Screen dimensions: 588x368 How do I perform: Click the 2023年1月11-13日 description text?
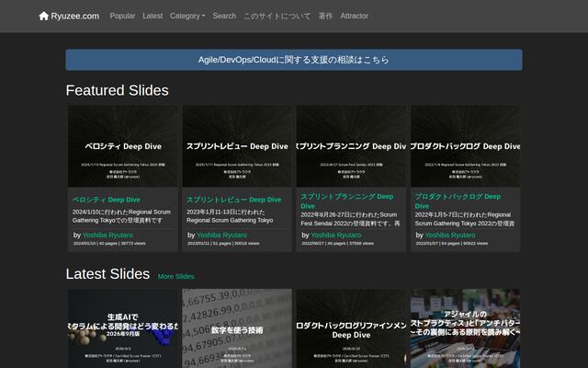(230, 216)
